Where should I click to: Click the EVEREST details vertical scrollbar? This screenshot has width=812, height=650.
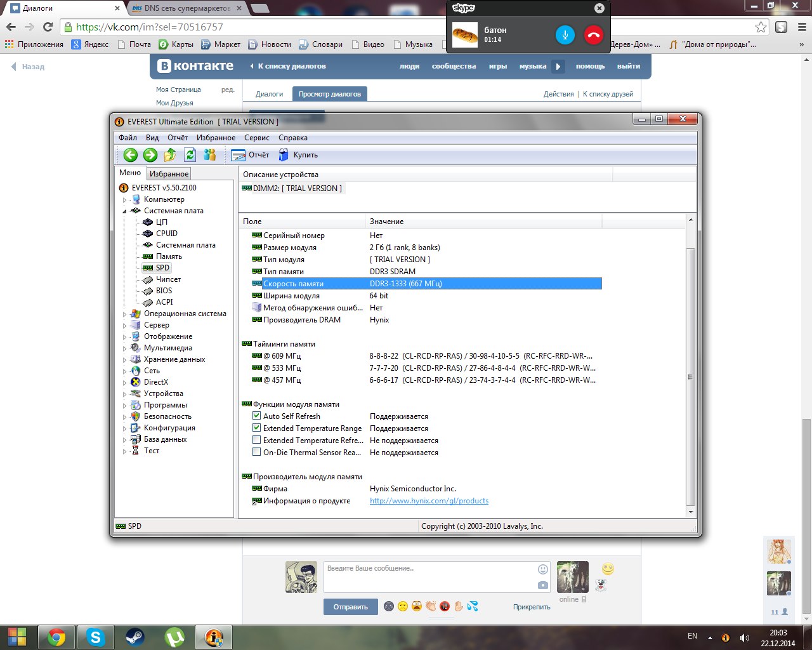[691, 378]
